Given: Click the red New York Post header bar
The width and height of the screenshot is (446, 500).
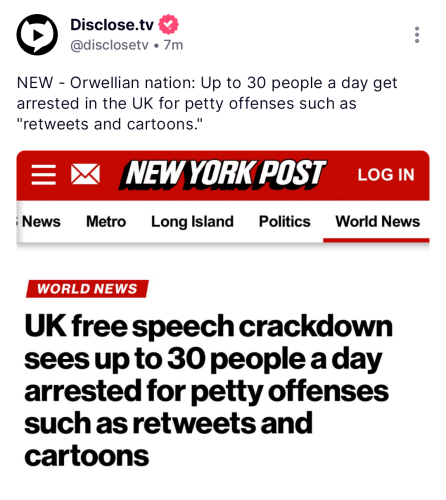Looking at the screenshot, I should 223,175.
